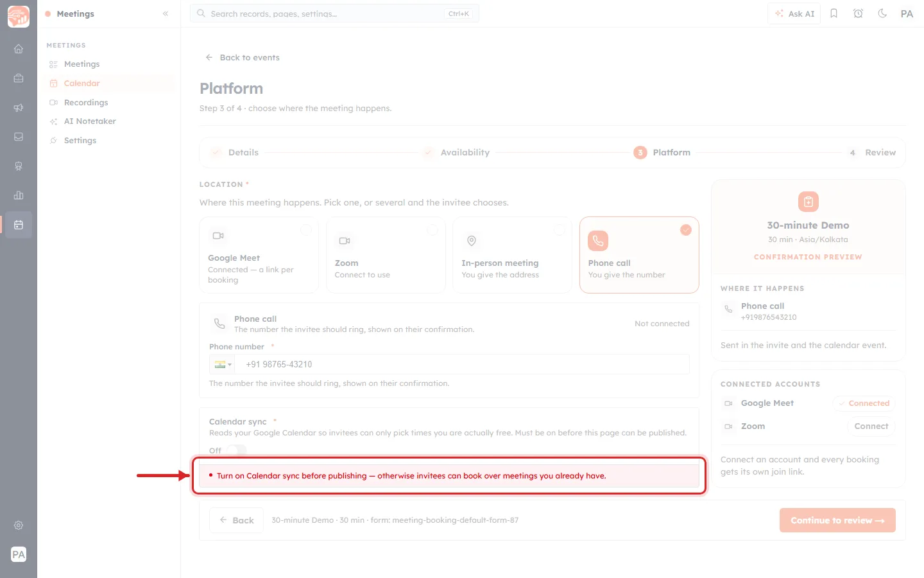This screenshot has height=578, width=924.
Task: Click the Ask AI button
Action: (794, 13)
